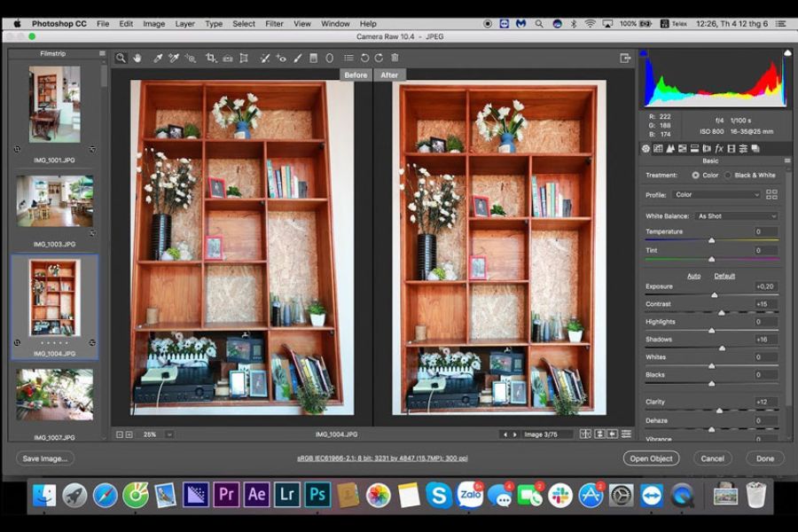The height and width of the screenshot is (532, 798).
Task: Open the Filter menu
Action: (274, 23)
